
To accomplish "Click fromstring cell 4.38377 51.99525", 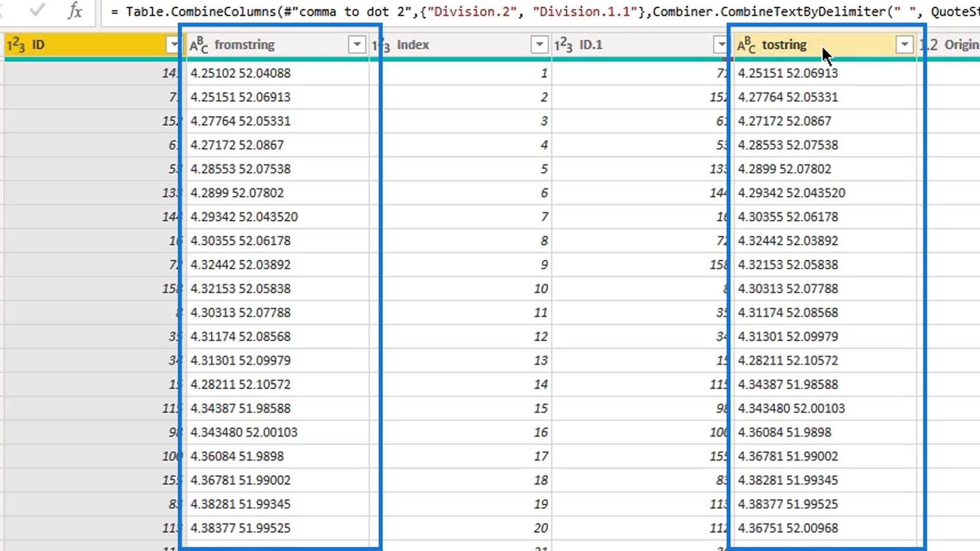I will click(x=277, y=528).
